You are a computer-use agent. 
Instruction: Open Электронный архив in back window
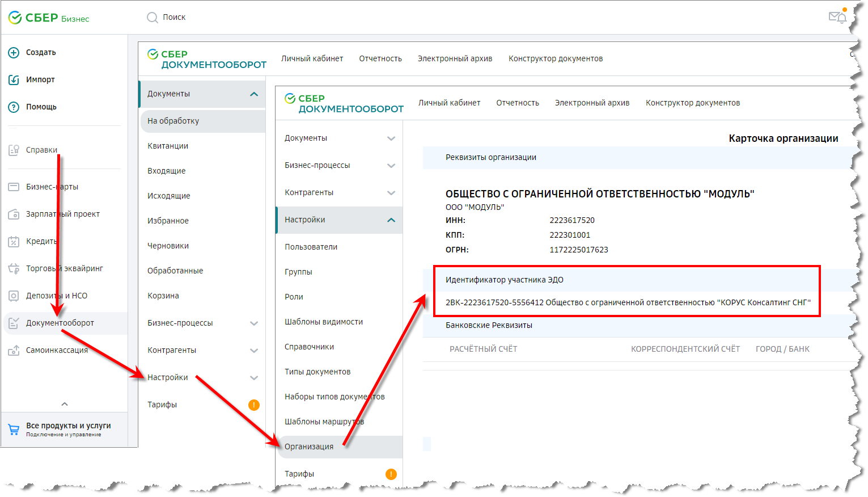[455, 58]
